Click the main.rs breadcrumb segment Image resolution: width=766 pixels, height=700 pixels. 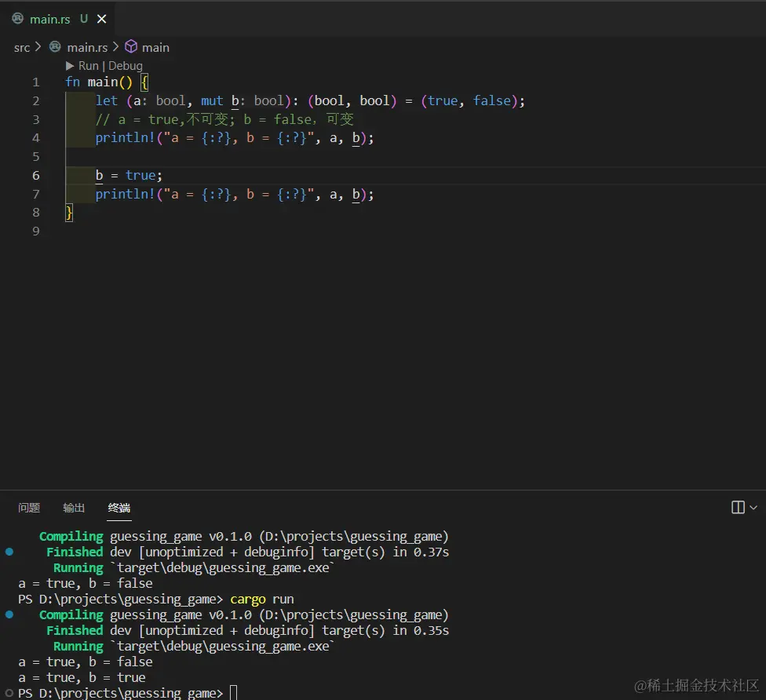87,47
